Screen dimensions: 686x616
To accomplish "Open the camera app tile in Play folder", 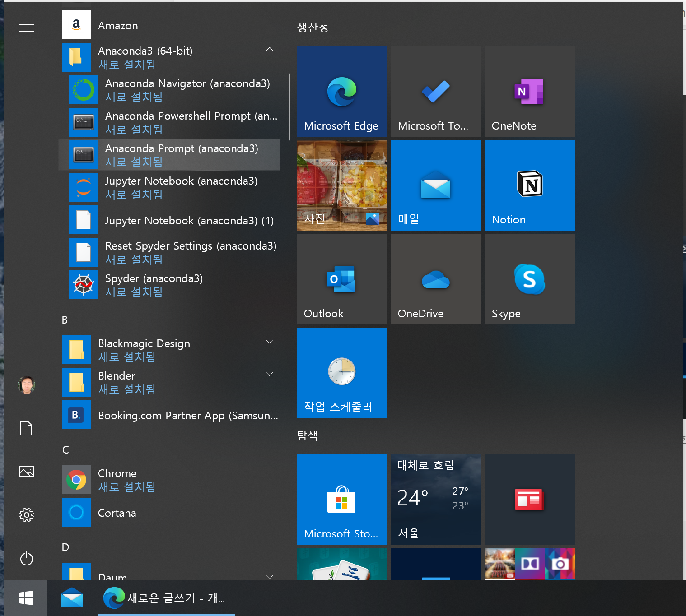I will pyautogui.click(x=560, y=563).
